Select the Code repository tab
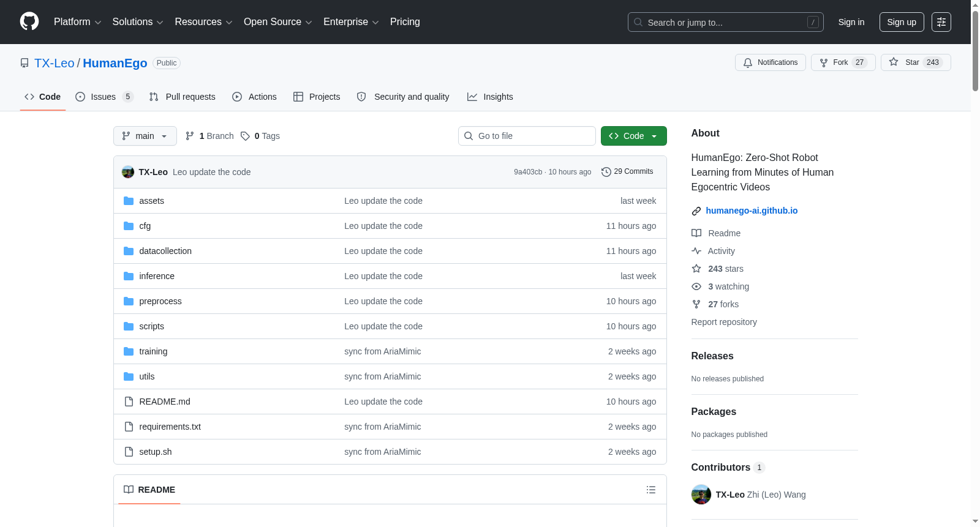The height and width of the screenshot is (527, 980). pyautogui.click(x=43, y=97)
